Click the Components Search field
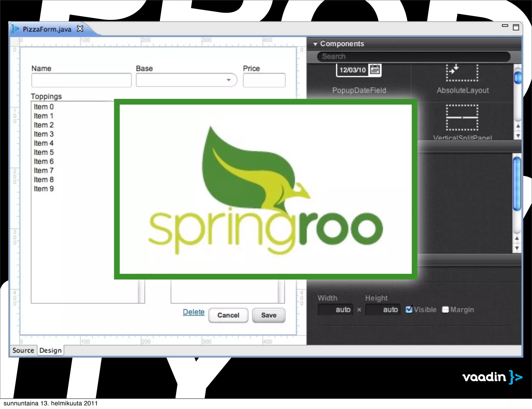Image resolution: width=532 pixels, height=409 pixels. 414,57
